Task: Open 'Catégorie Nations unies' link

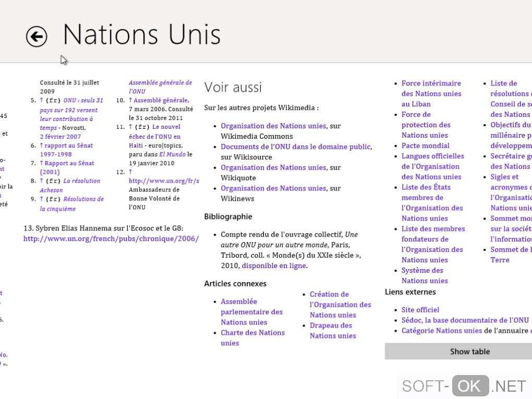Action: pyautogui.click(x=442, y=331)
